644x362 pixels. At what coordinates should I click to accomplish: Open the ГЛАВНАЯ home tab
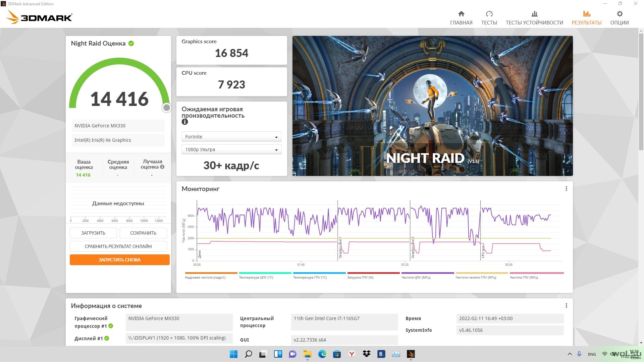(461, 18)
